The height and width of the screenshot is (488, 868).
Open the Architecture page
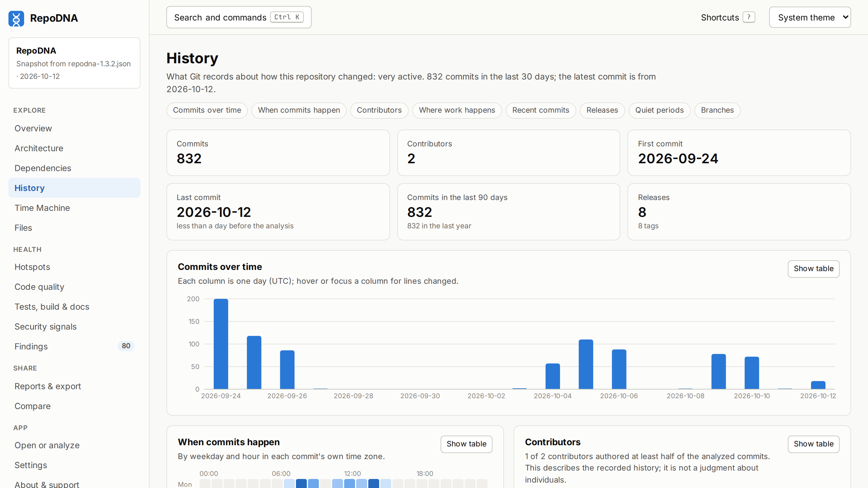coord(74,148)
